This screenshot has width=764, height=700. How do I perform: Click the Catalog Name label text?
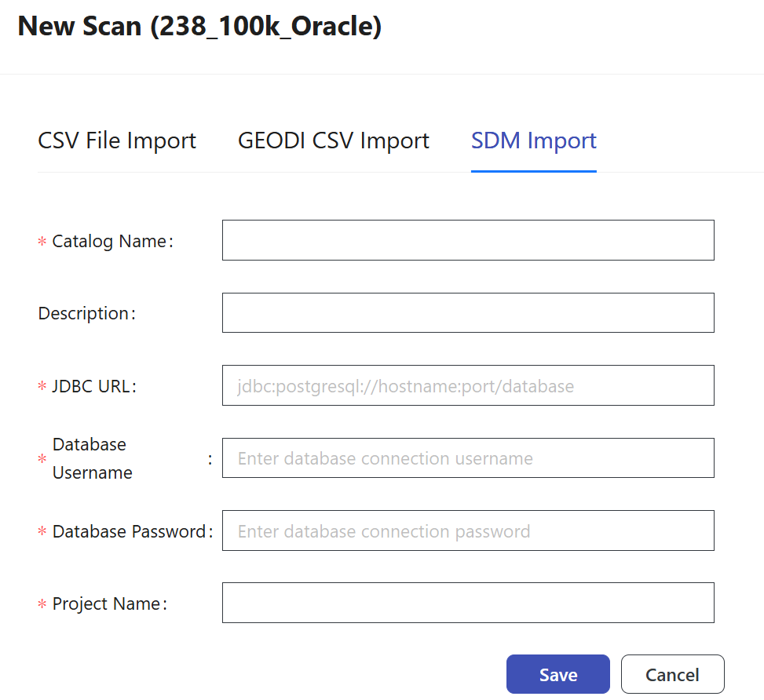coord(109,242)
